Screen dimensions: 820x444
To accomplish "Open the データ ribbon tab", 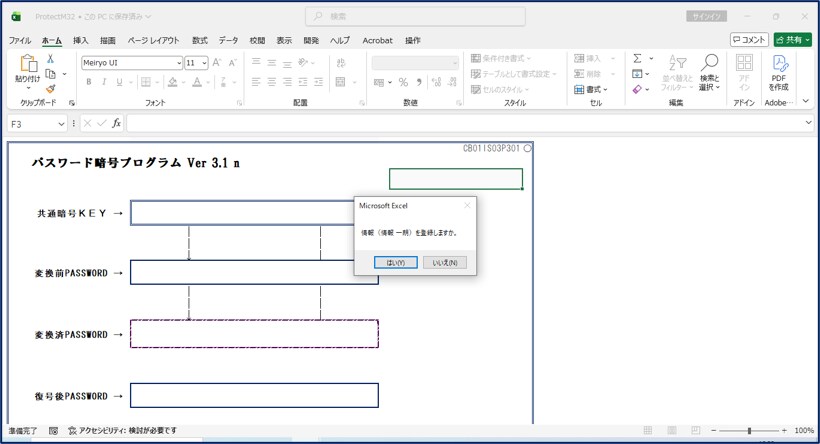I will tap(229, 40).
